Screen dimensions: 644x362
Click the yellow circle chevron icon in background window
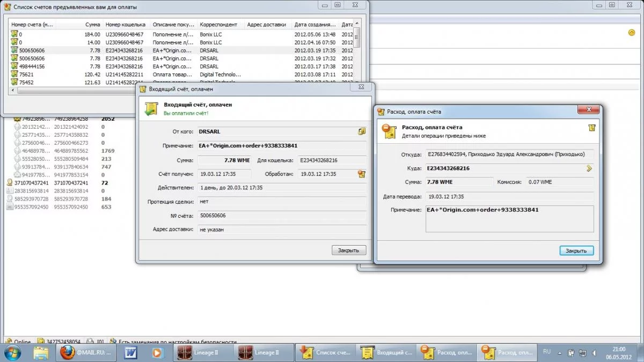[x=632, y=33]
